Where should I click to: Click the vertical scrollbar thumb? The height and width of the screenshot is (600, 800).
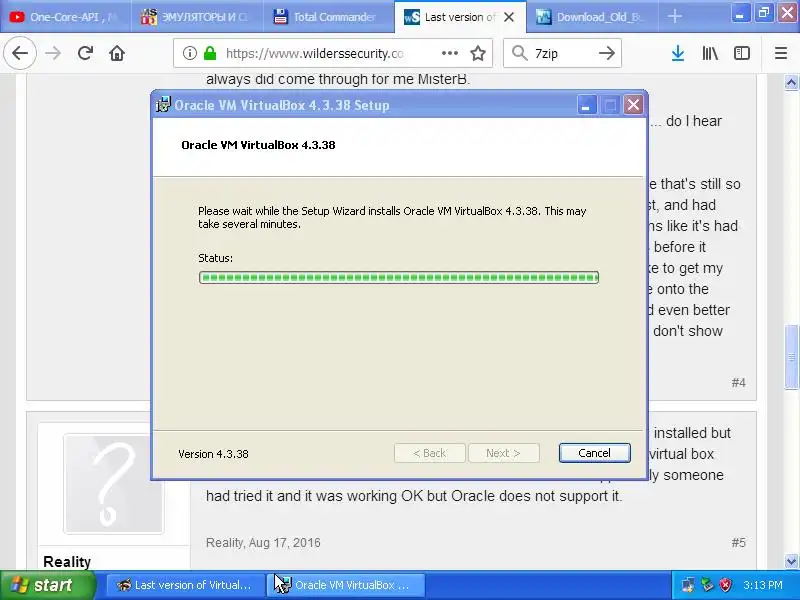791,357
